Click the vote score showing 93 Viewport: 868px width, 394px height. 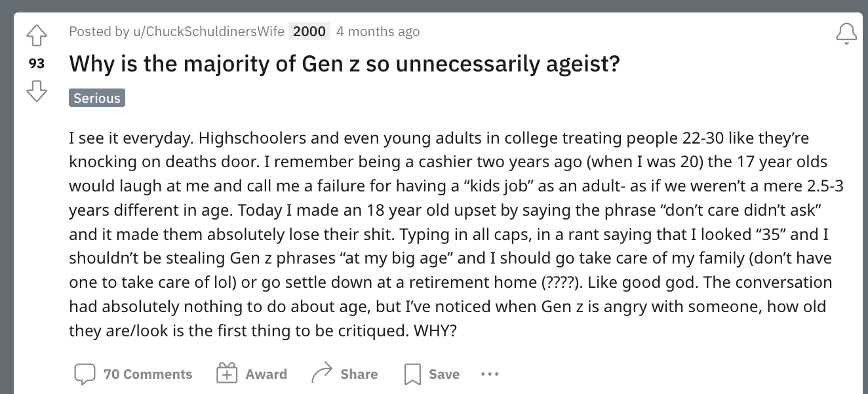[x=36, y=64]
